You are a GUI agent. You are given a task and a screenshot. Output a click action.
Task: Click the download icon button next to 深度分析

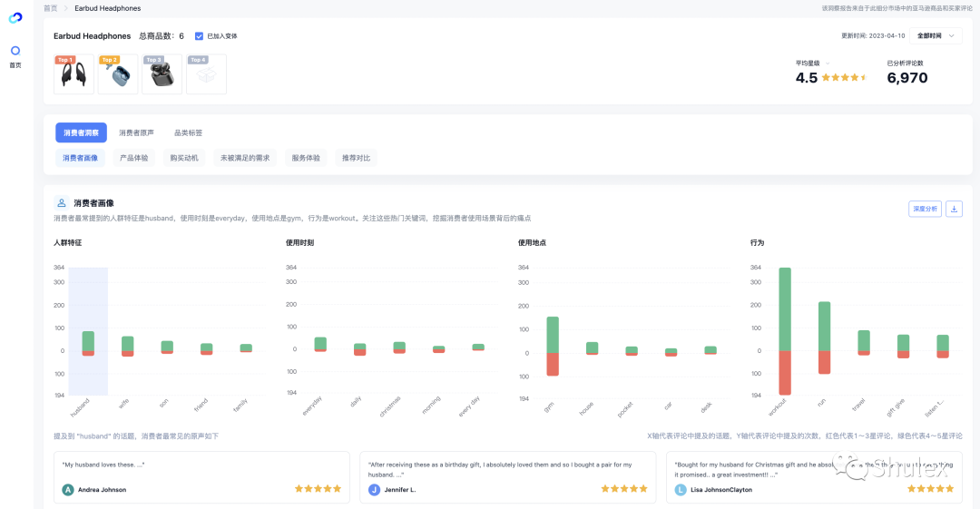(x=954, y=209)
